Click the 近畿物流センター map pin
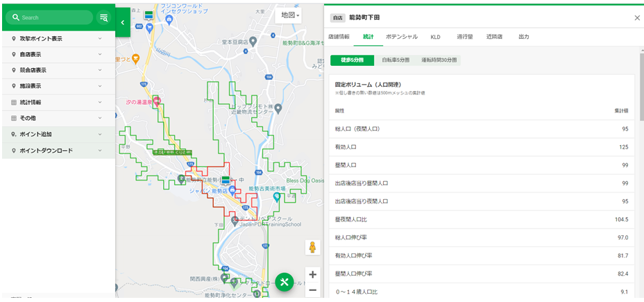Screen dimensions: 644x302 point(278,109)
